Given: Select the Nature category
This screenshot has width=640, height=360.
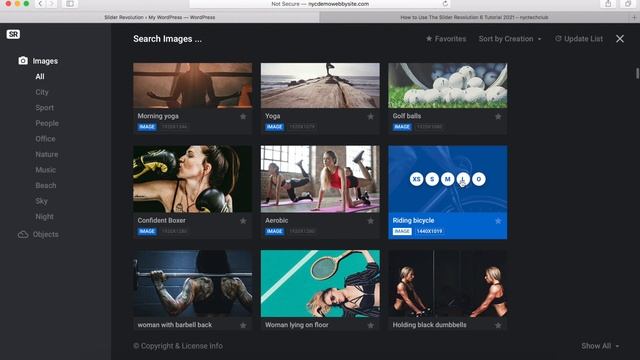Looking at the screenshot, I should 47,154.
